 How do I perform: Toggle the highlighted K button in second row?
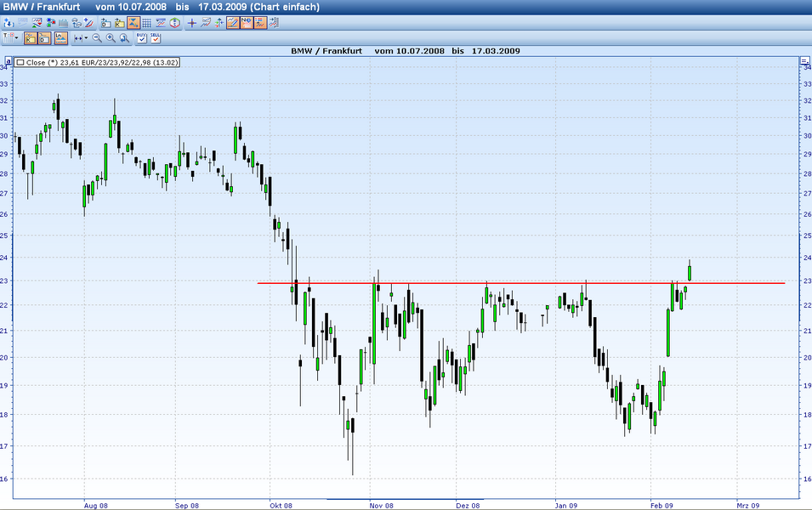30,37
